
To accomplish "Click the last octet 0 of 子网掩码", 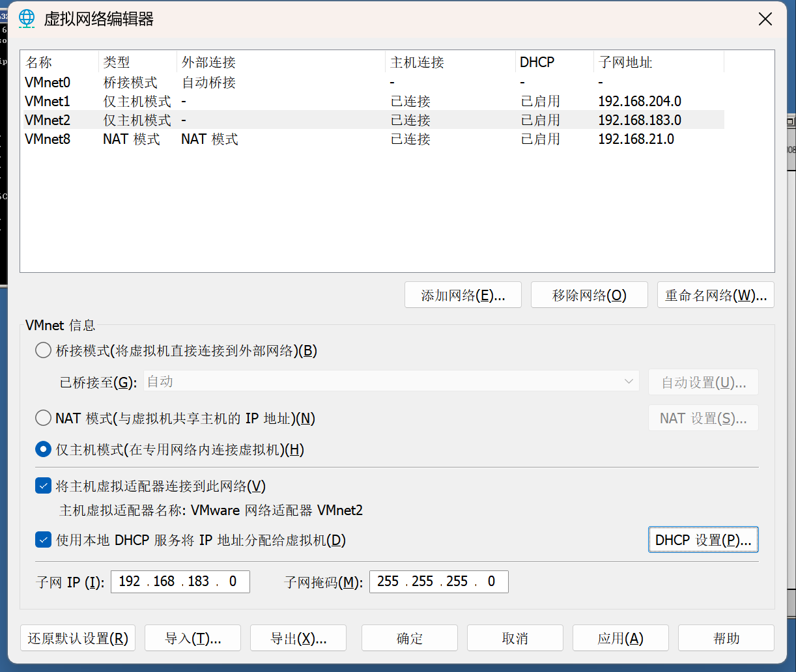I will pos(491,581).
